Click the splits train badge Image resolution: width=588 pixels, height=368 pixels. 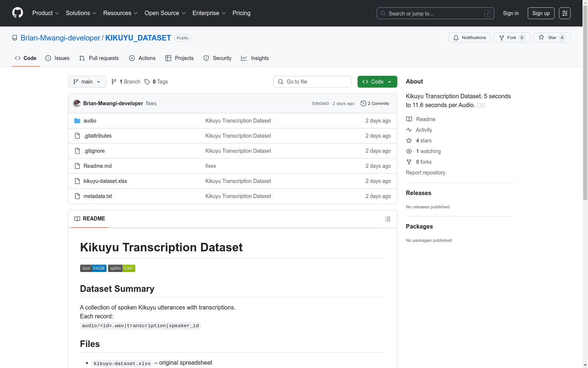coord(122,268)
